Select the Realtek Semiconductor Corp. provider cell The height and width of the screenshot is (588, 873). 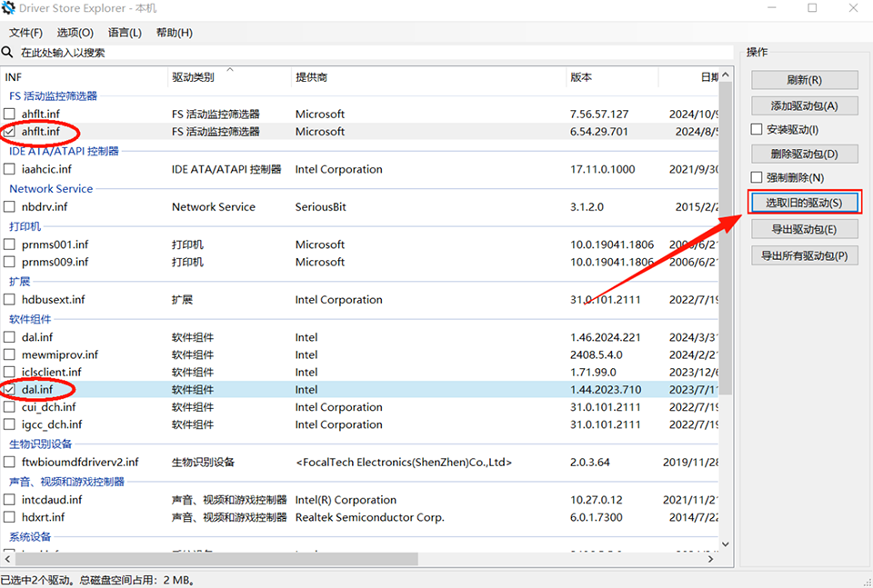click(x=370, y=517)
